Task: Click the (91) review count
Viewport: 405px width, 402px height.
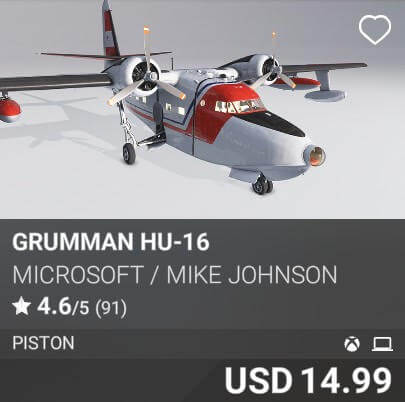Action: coord(111,308)
